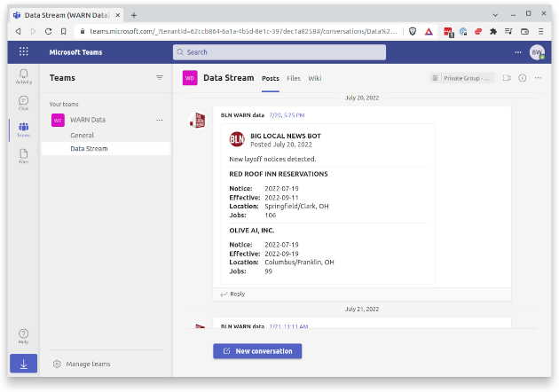Close the Data Stream browser tab
The width and height of the screenshot is (559, 392).
(118, 15)
